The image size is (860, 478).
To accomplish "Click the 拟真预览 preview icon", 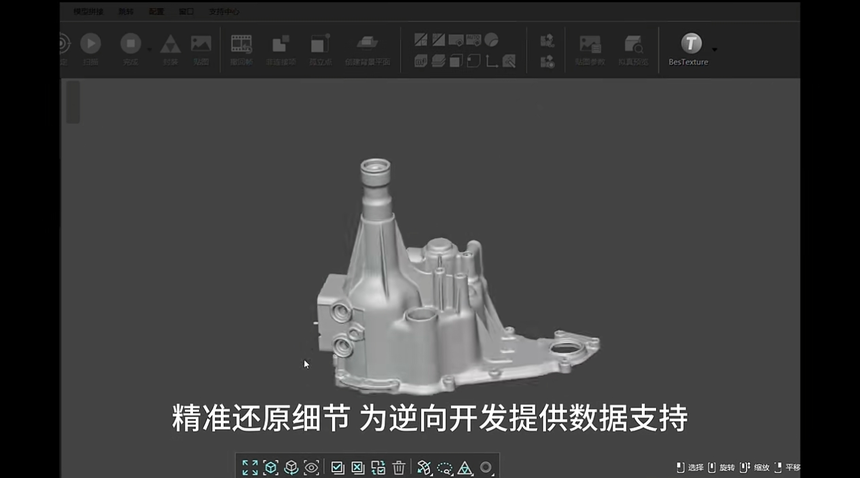I will pyautogui.click(x=633, y=44).
